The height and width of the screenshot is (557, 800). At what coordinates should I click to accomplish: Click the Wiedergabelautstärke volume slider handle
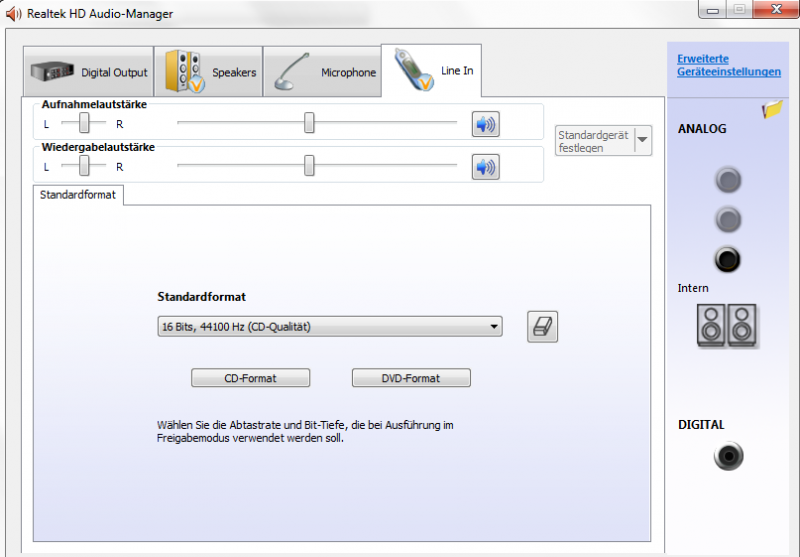pos(309,166)
